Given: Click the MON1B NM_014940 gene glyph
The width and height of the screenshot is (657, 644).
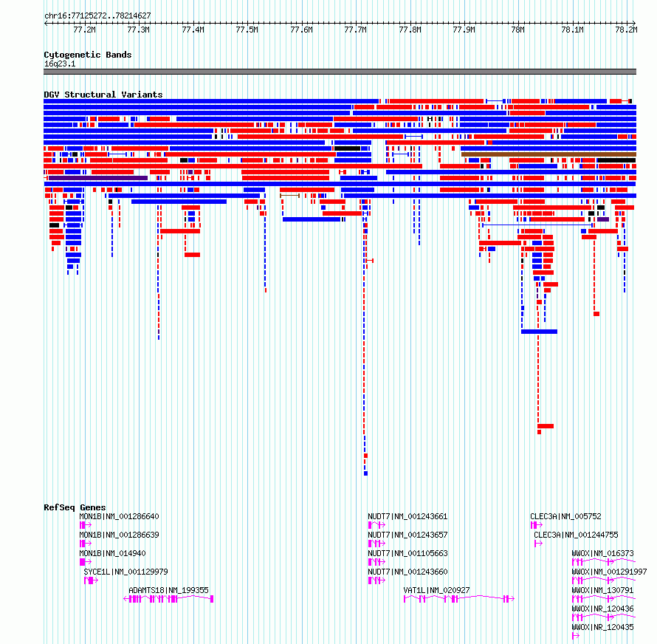Looking at the screenshot, I should [86, 562].
